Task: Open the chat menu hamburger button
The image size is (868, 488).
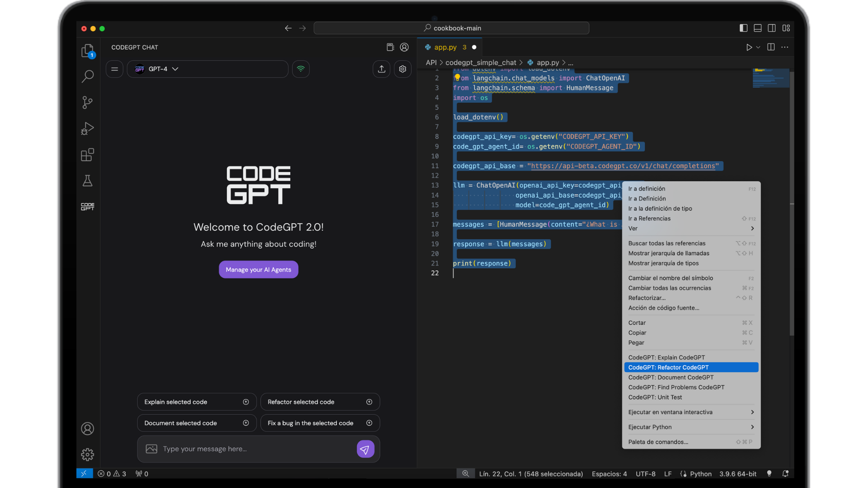Action: point(114,69)
